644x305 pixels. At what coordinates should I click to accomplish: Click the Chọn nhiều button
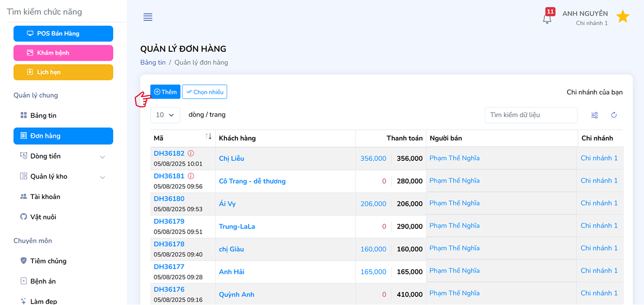pos(205,92)
